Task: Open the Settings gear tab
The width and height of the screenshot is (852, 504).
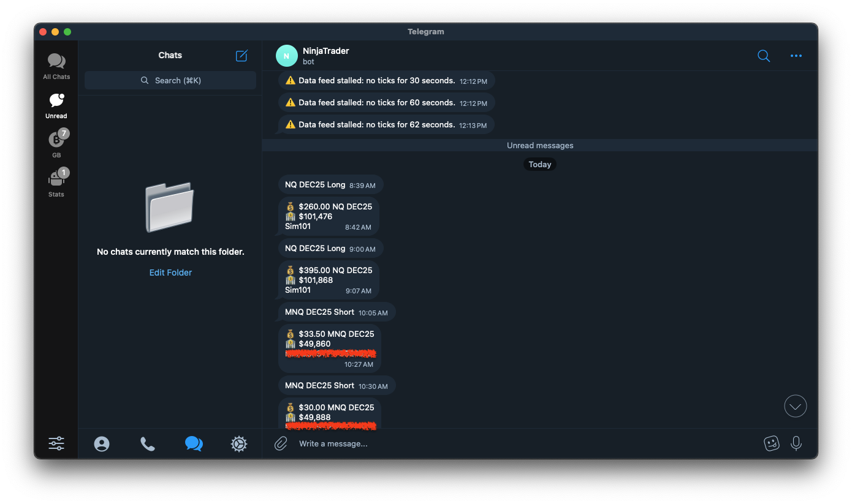Action: point(239,444)
